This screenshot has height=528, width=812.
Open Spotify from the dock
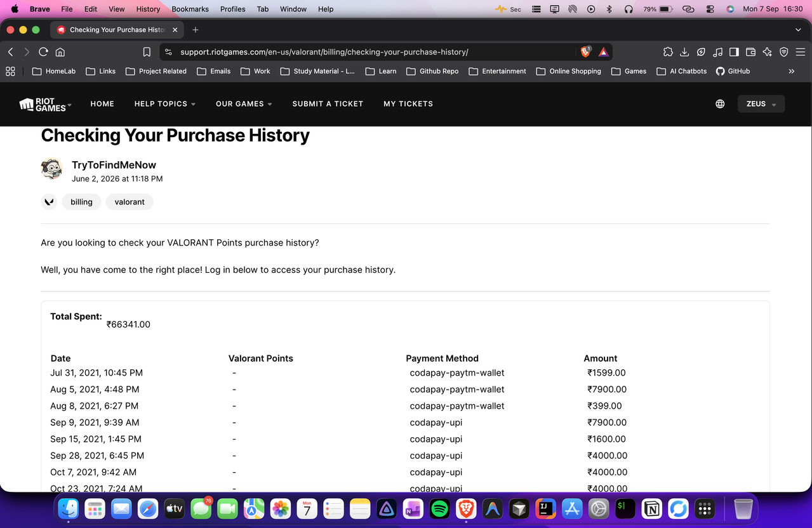tap(439, 508)
